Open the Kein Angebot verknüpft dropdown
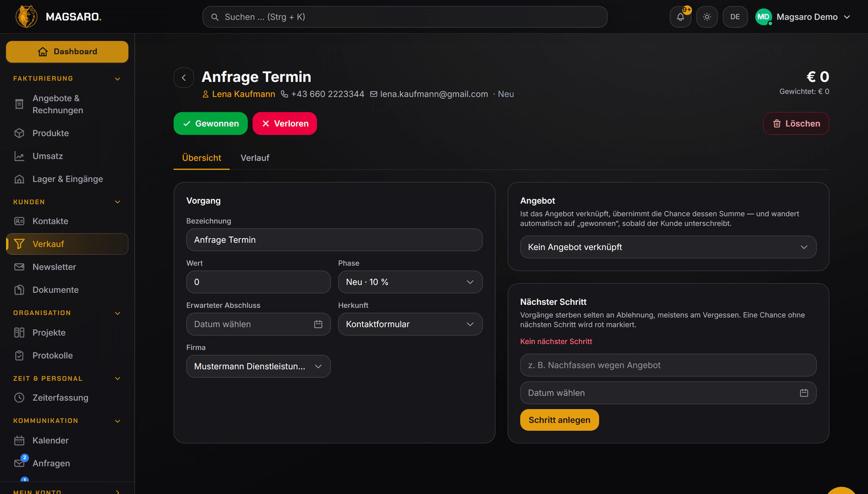 [x=668, y=247]
